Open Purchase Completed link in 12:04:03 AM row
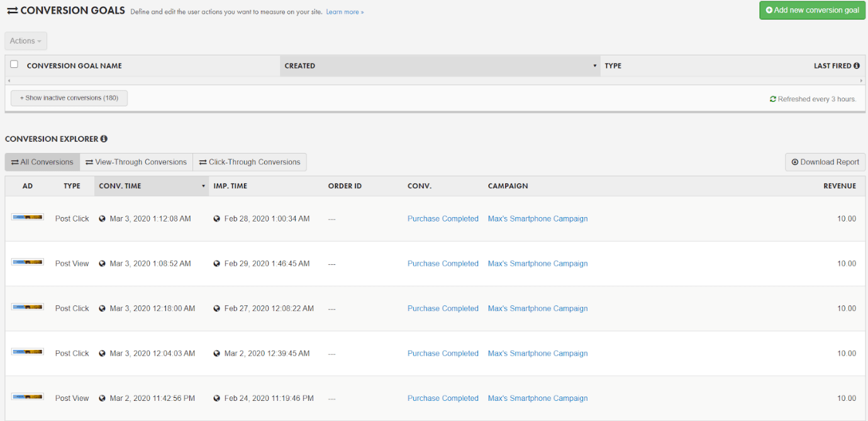Screen dimensions: 868x421 pos(443,354)
